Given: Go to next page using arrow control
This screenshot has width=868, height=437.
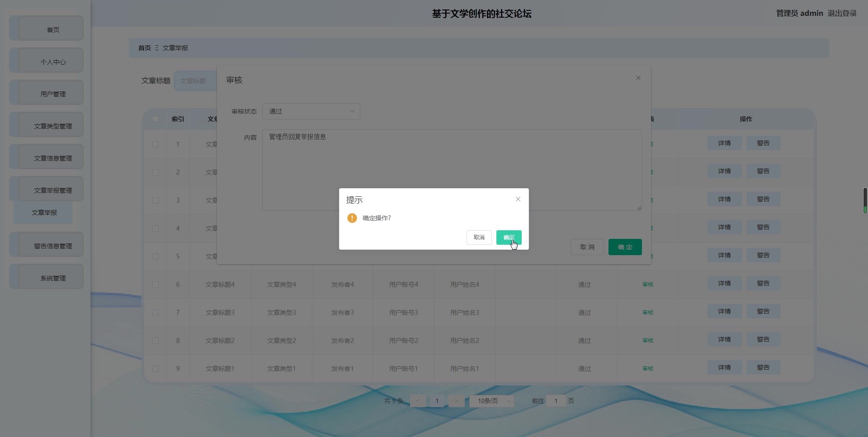Looking at the screenshot, I should click(456, 401).
